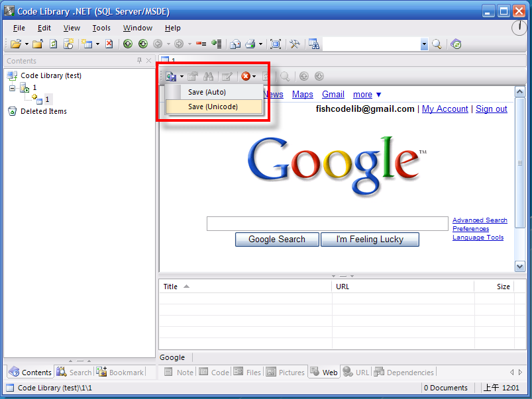Image resolution: width=532 pixels, height=399 pixels.
Task: Choose Save (Auto) from the dropdown menu
Action: pos(214,92)
